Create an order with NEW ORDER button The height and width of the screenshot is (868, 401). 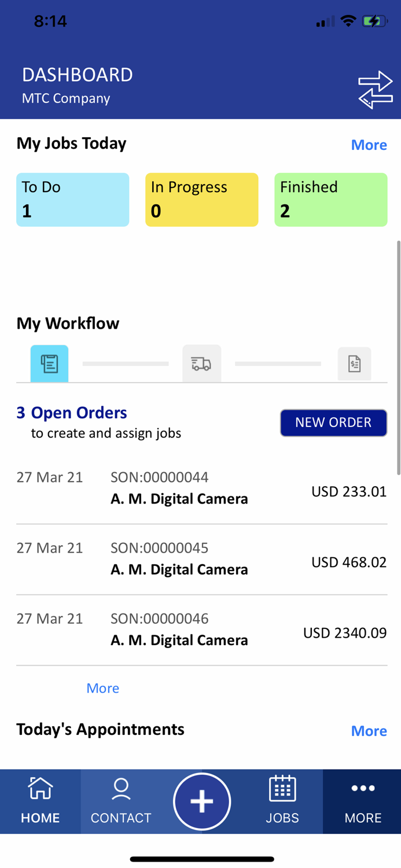[333, 422]
